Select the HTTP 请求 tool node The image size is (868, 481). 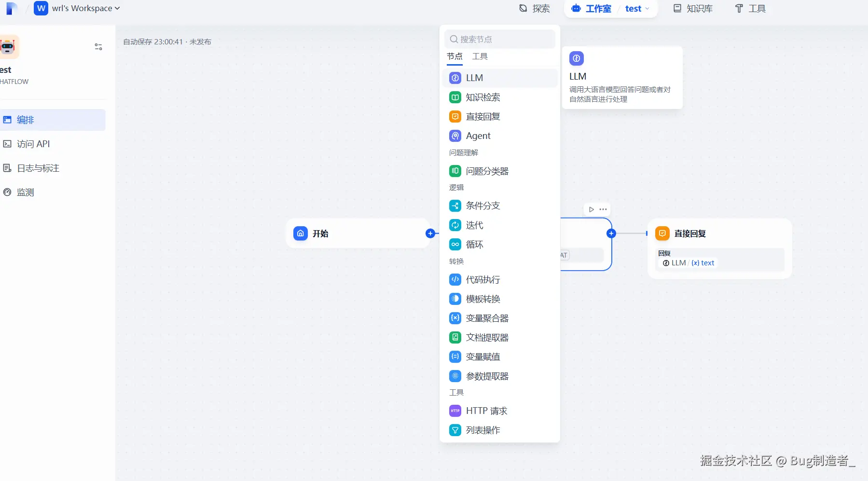tap(486, 411)
